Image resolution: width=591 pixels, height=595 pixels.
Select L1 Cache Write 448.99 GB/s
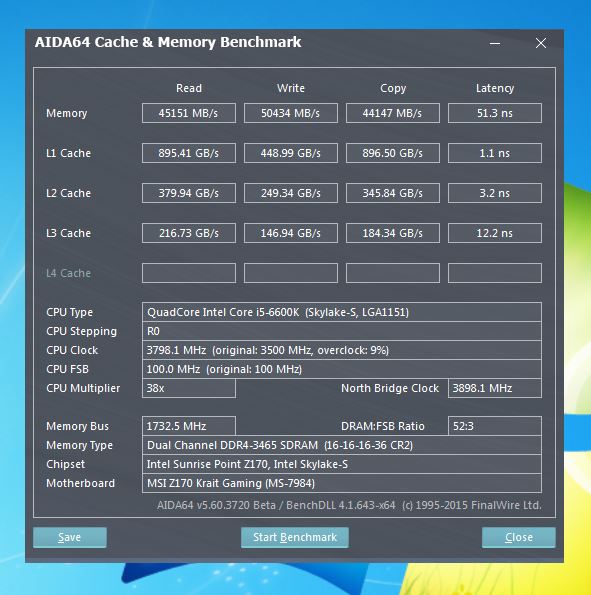(x=291, y=153)
